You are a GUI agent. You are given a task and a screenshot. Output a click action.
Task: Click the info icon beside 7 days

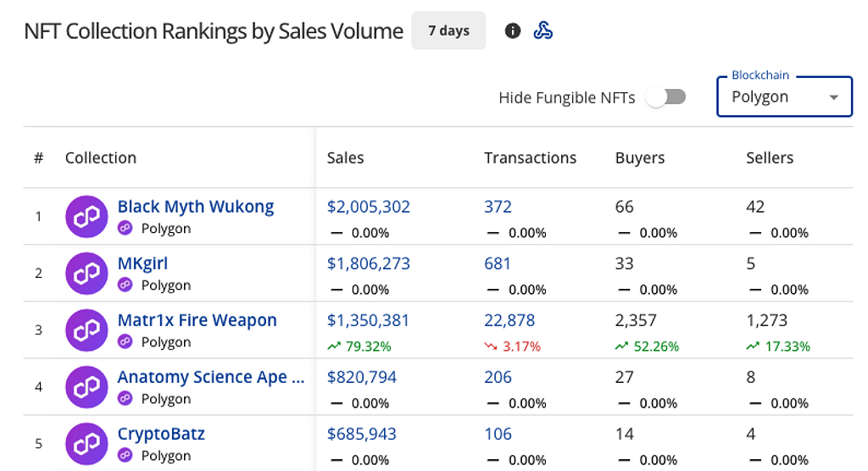(x=512, y=31)
